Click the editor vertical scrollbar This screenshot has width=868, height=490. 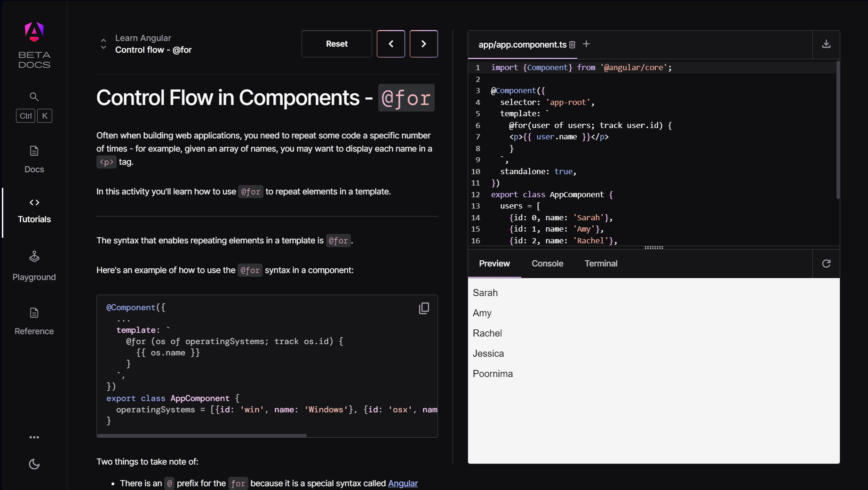[x=838, y=130]
